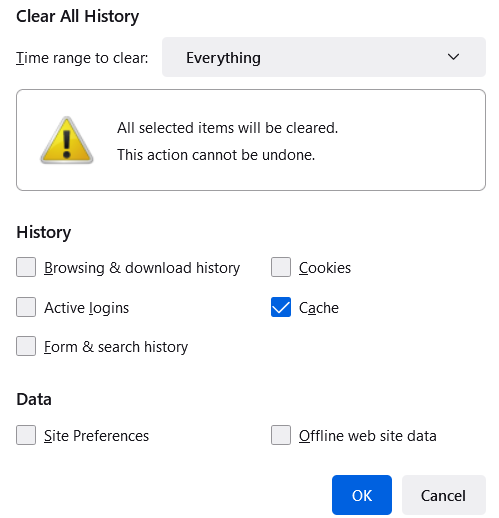Enable Browsing & download history checkbox
Screen dimensions: 499x518
(x=26, y=267)
